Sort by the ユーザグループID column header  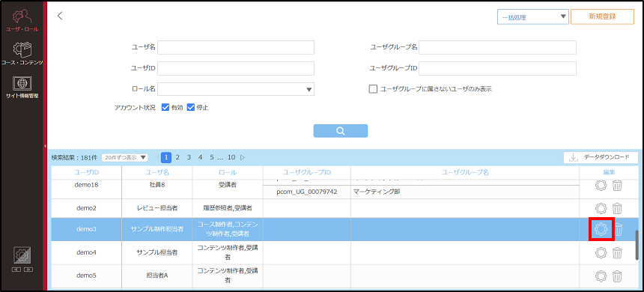[x=307, y=172]
